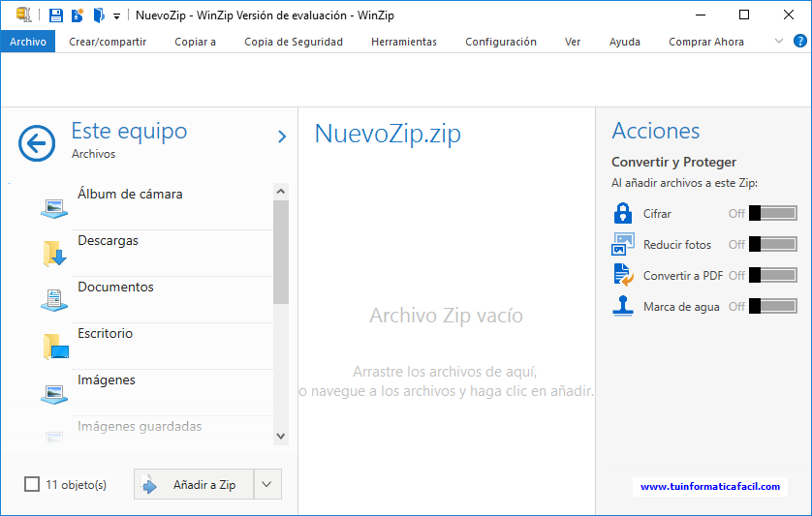Click the Documentos folder icon
Screen dimensions: 812x516
tap(54, 300)
